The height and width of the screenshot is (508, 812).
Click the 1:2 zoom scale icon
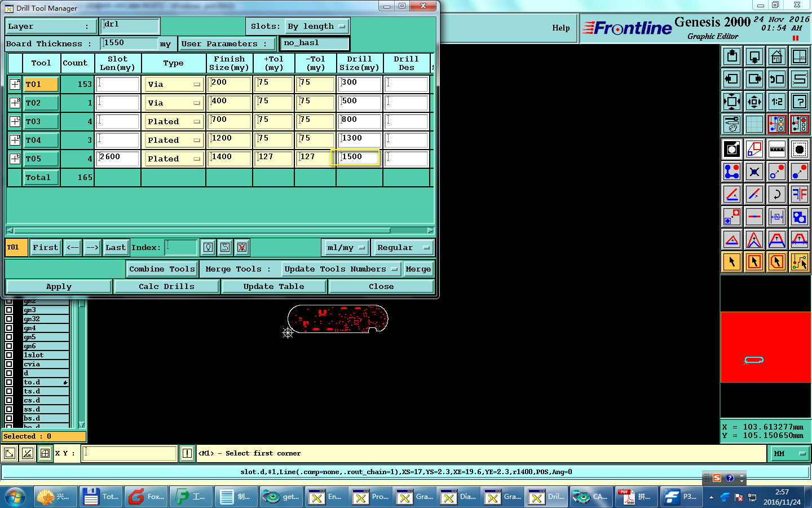pos(777,102)
